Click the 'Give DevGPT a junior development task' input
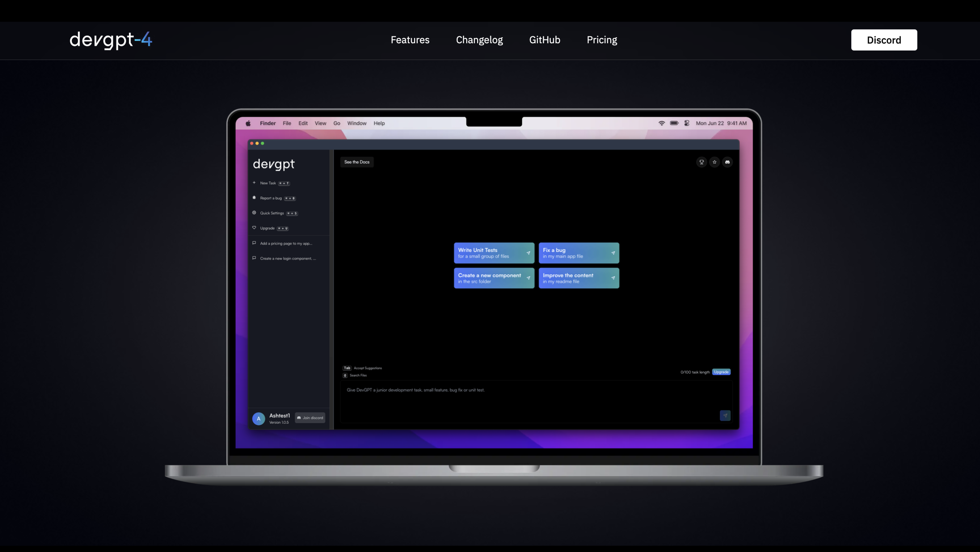 pyautogui.click(x=536, y=402)
